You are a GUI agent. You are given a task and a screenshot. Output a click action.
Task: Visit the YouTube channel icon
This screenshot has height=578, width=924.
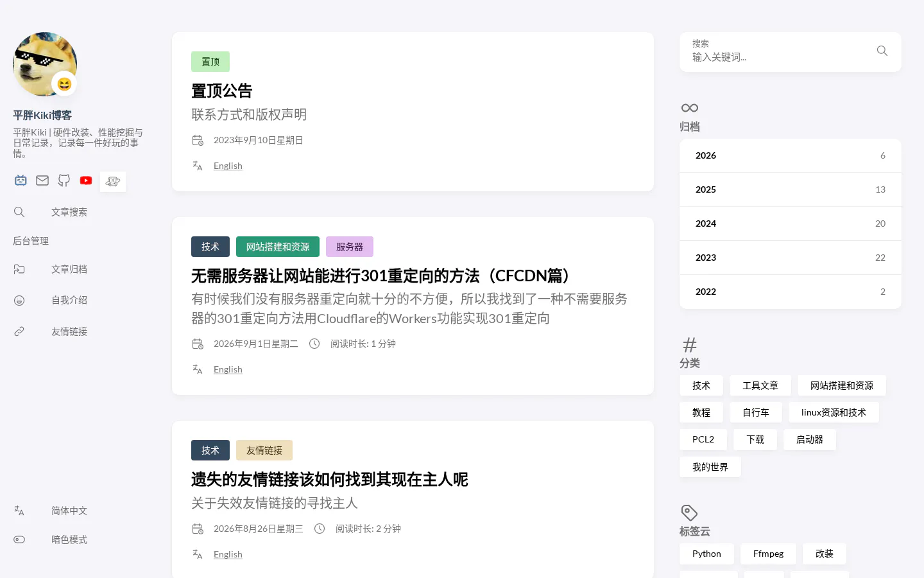(x=86, y=180)
